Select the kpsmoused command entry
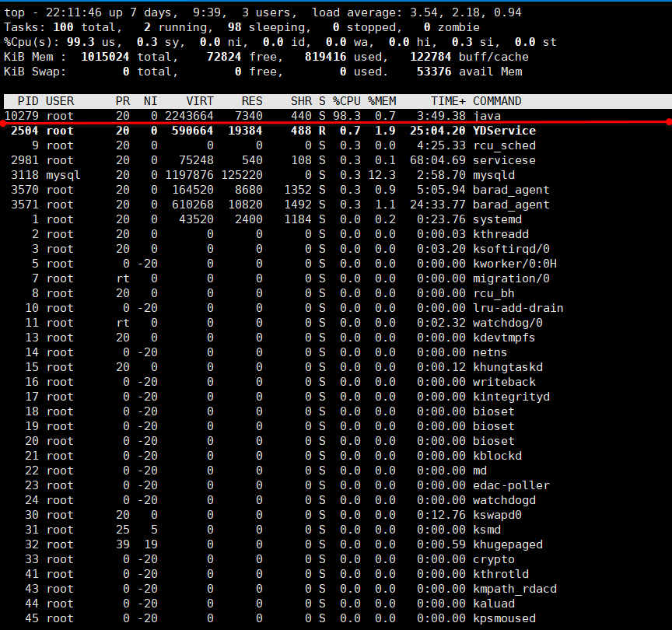Screen dimensions: 672x630 505,619
